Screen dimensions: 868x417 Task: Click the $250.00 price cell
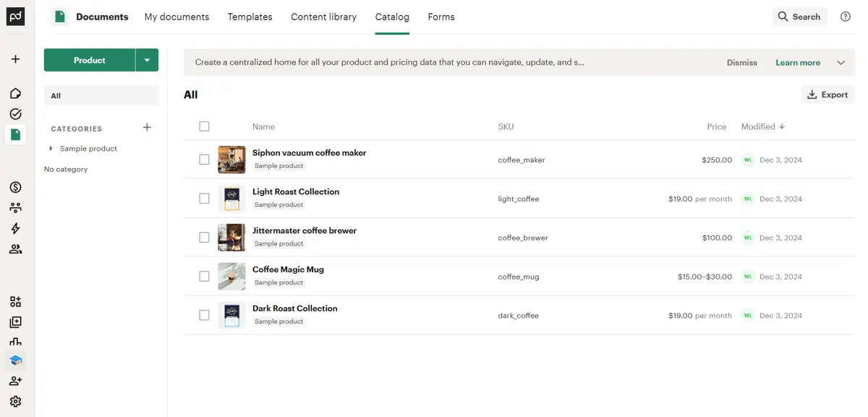[717, 160]
